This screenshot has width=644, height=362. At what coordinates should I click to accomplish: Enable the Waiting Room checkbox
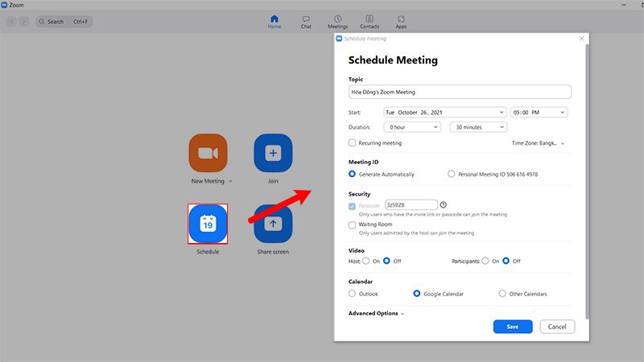click(x=352, y=225)
